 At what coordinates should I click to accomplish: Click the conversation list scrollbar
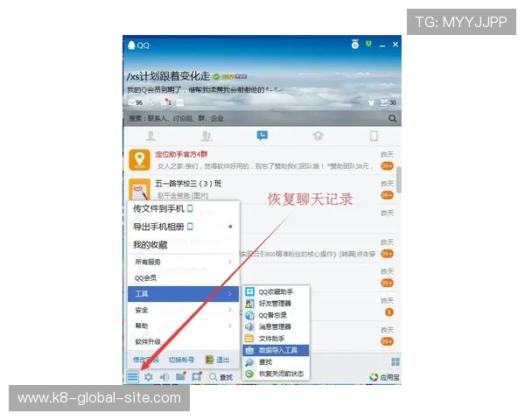click(x=399, y=179)
